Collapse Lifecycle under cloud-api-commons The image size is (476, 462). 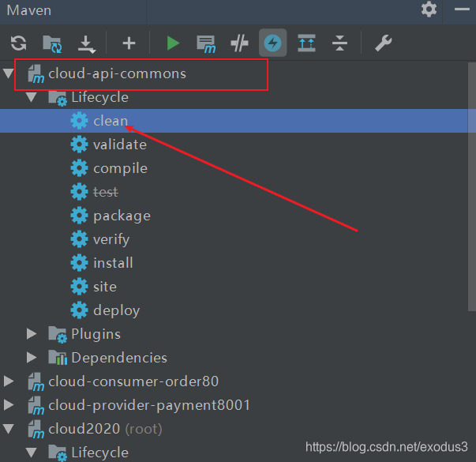pos(32,97)
